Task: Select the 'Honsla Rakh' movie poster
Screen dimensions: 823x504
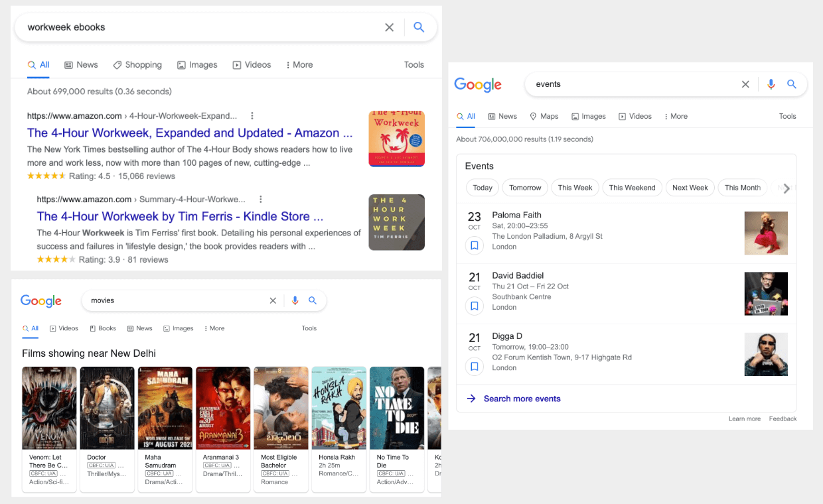Action: 339,409
